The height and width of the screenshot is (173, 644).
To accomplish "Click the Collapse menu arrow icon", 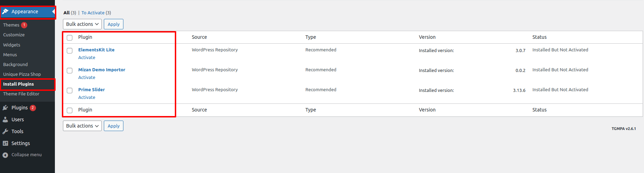I will (x=5, y=155).
